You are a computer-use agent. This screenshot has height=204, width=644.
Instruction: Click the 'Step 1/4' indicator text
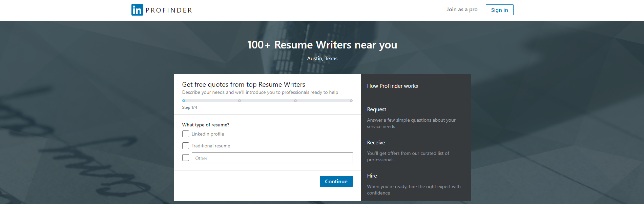click(189, 107)
